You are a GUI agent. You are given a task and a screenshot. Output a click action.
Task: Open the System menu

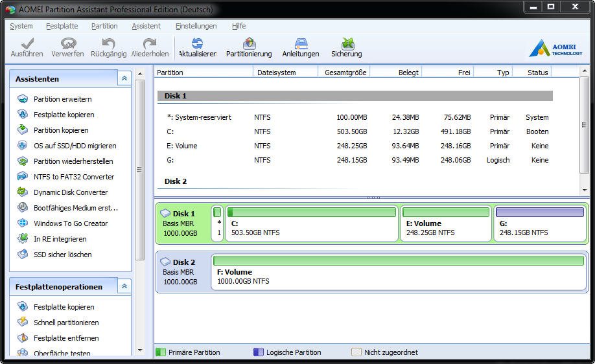(x=21, y=26)
